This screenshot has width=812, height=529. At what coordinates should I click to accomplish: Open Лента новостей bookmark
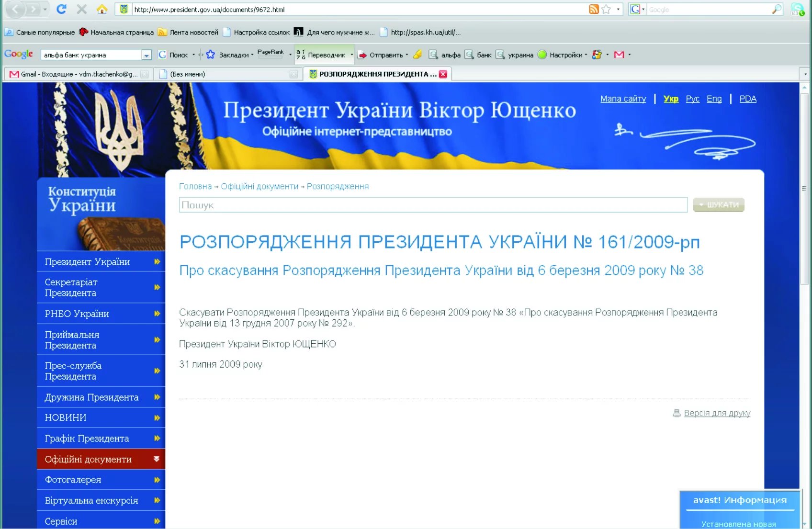188,32
